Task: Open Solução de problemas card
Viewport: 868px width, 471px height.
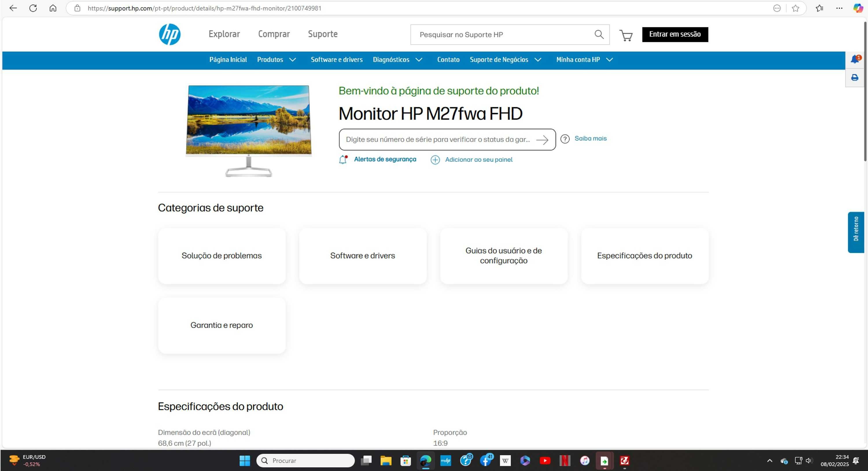Action: pyautogui.click(x=222, y=256)
